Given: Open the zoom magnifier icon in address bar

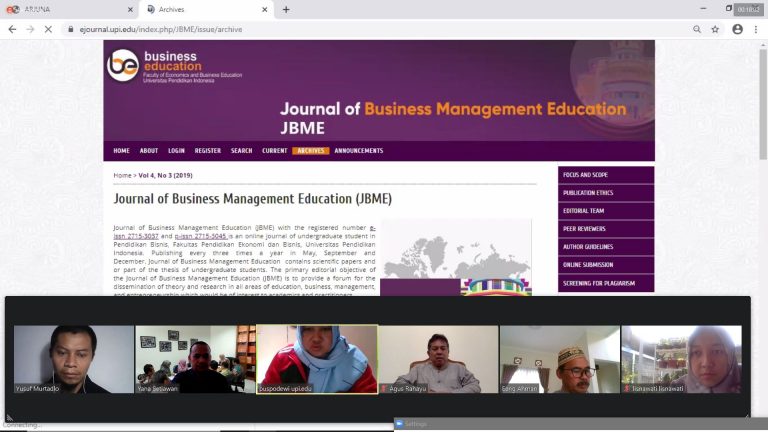Looking at the screenshot, I should point(696,29).
